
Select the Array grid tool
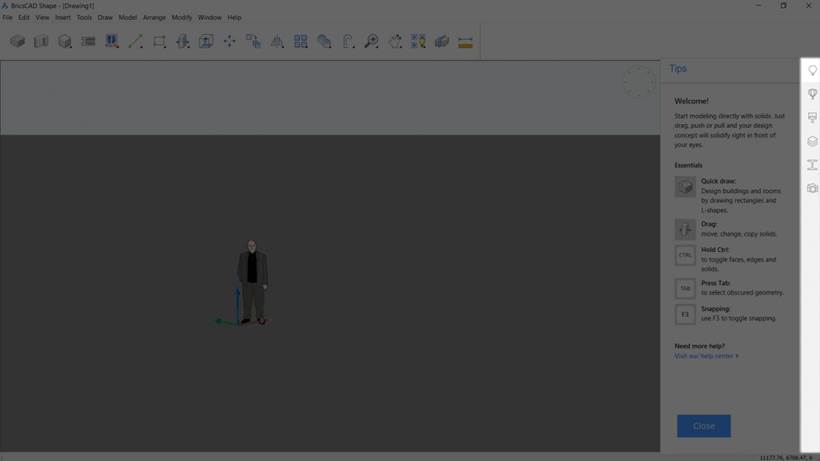coord(301,41)
